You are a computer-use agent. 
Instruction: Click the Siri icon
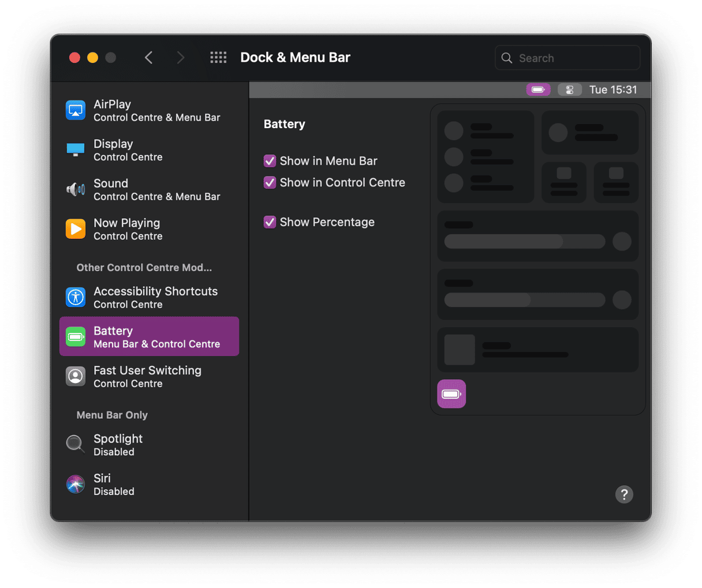click(76, 484)
